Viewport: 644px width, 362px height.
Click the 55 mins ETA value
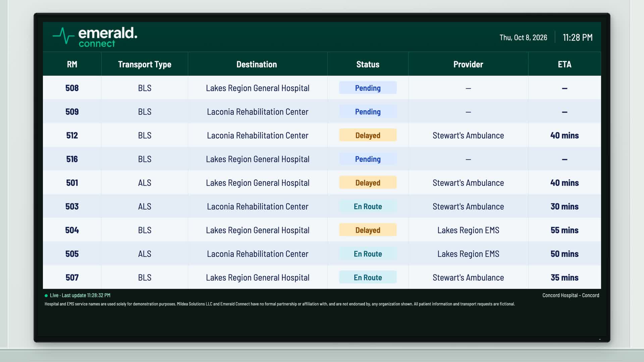click(x=565, y=230)
